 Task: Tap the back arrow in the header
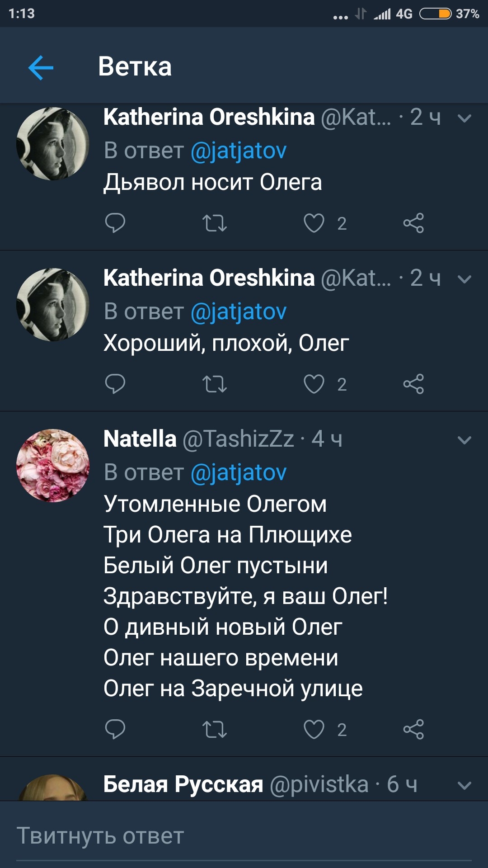[41, 68]
